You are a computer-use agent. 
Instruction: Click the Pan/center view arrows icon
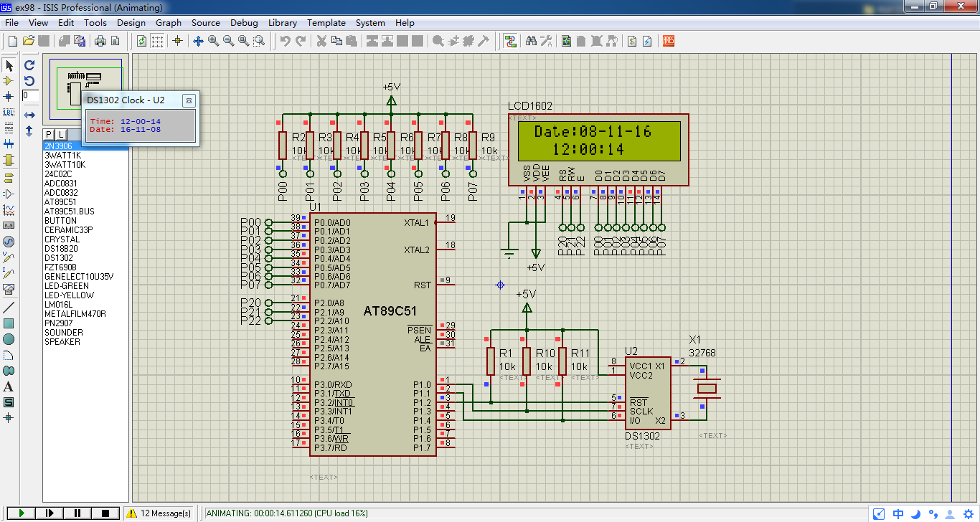198,41
